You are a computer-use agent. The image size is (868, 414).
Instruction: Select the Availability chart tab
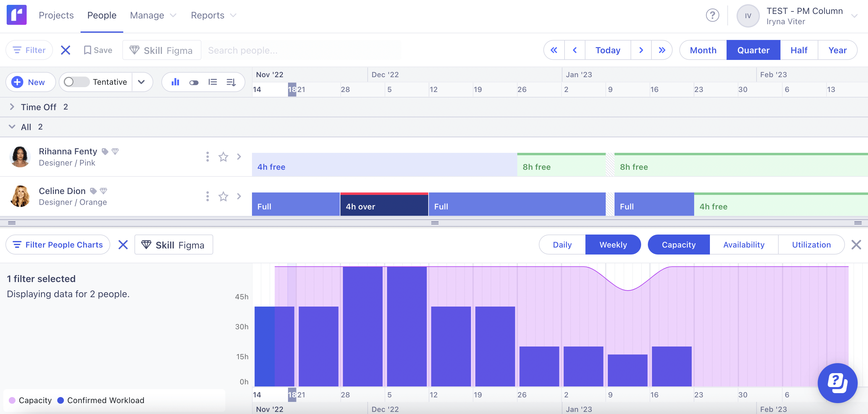[x=744, y=244]
